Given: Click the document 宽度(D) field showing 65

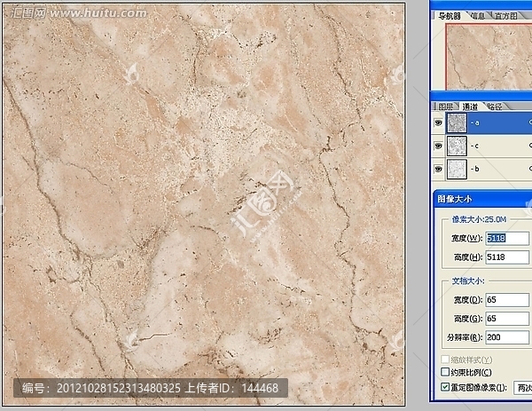Looking at the screenshot, I should click(x=507, y=300).
